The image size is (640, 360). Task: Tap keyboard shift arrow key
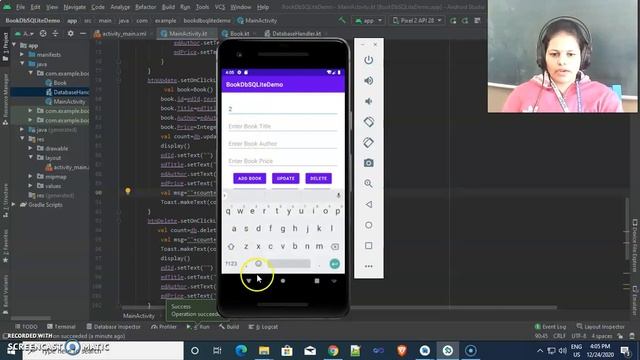click(231, 247)
